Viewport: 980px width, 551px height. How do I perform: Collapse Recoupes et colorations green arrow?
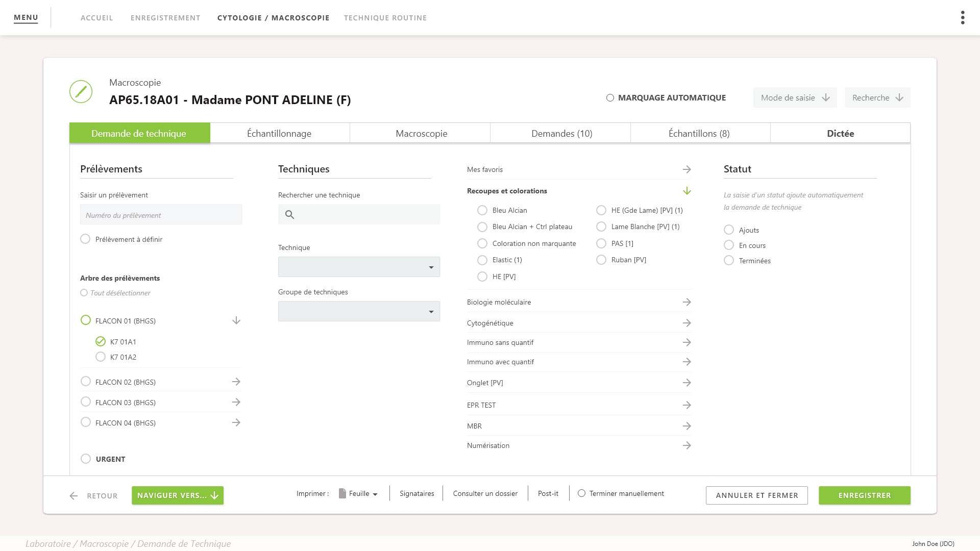(x=687, y=191)
